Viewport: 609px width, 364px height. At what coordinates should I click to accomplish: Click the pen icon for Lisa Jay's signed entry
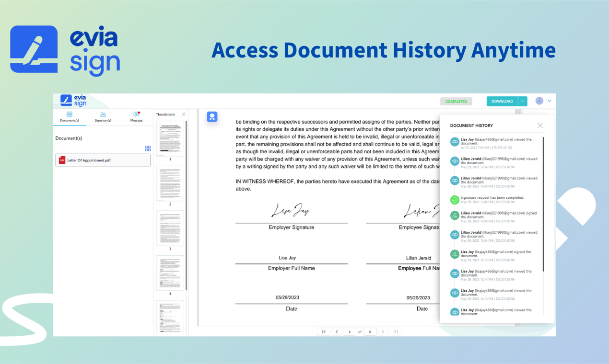click(x=455, y=254)
